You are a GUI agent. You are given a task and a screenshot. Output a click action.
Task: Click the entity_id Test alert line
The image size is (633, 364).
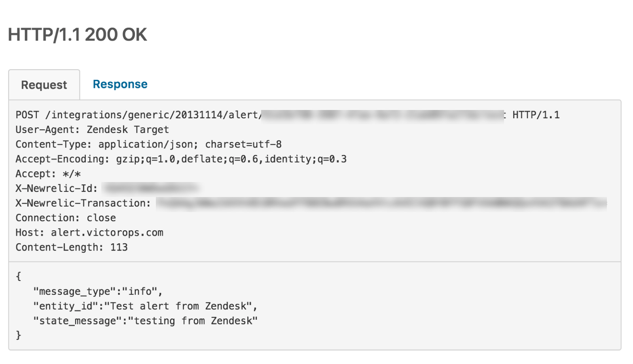(145, 306)
